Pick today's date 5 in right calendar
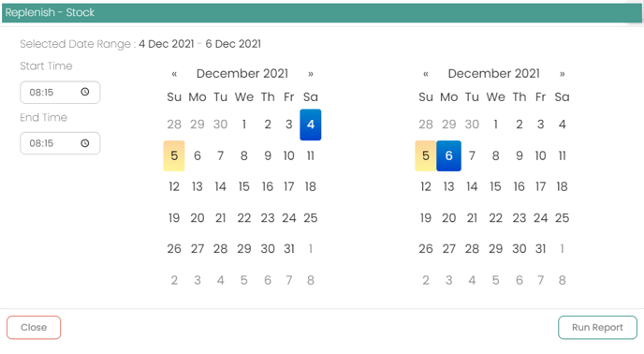Image resolution: width=644 pixels, height=354 pixels. [426, 155]
